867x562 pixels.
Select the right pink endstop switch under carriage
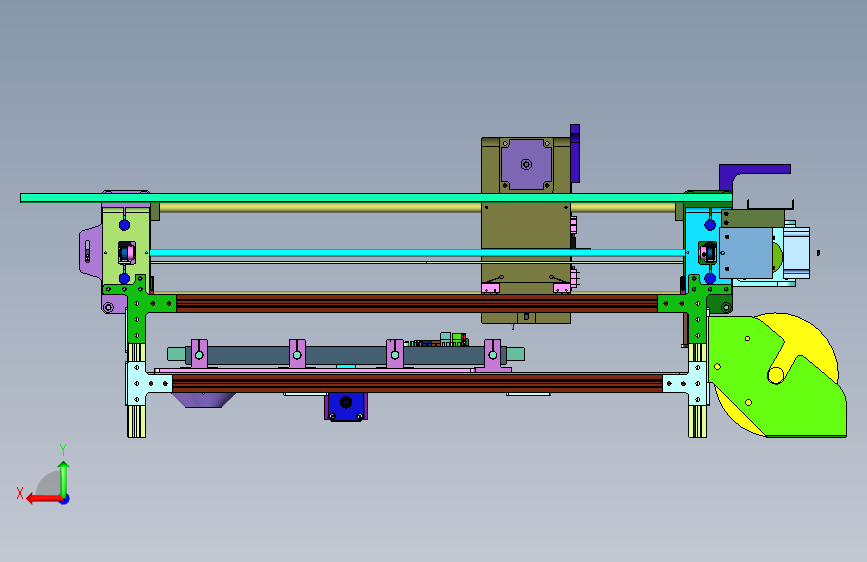click(x=562, y=288)
